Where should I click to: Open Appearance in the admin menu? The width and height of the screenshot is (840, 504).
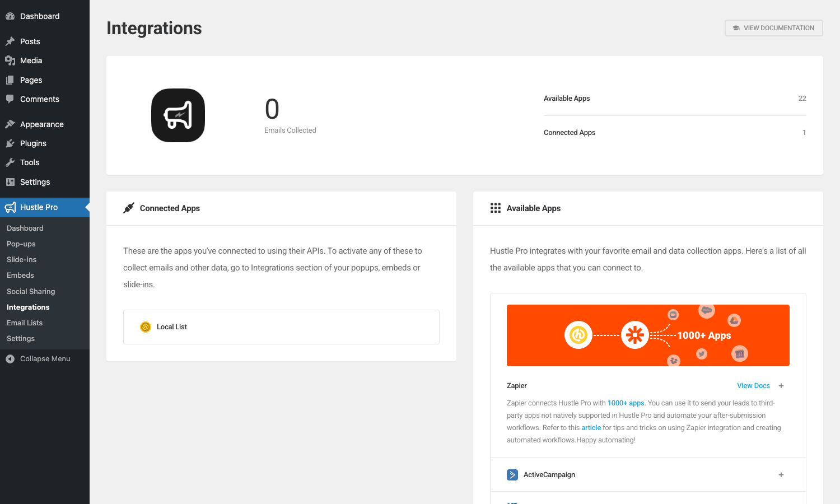(45, 124)
